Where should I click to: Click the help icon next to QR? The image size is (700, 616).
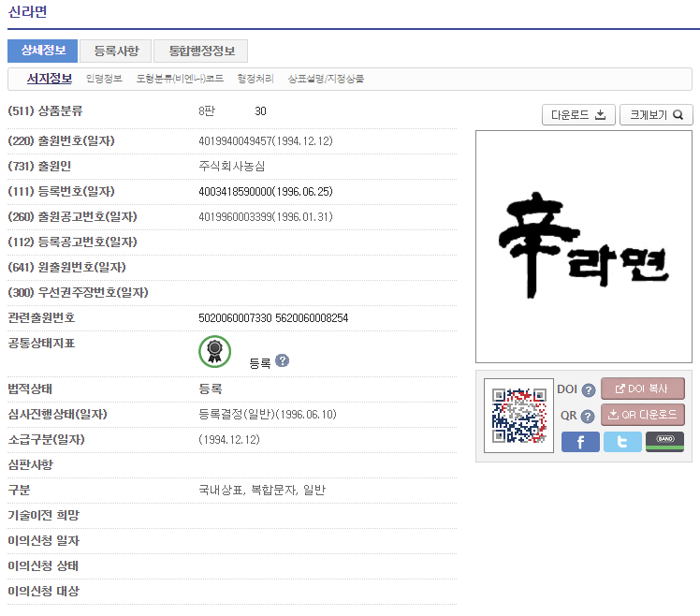589,417
